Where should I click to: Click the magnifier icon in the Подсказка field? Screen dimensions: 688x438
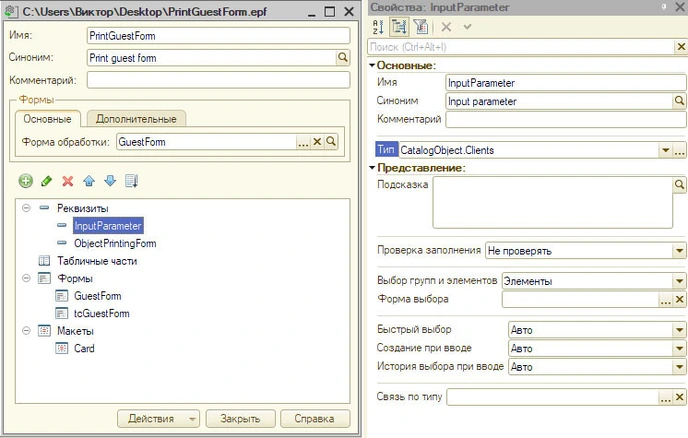coord(678,185)
